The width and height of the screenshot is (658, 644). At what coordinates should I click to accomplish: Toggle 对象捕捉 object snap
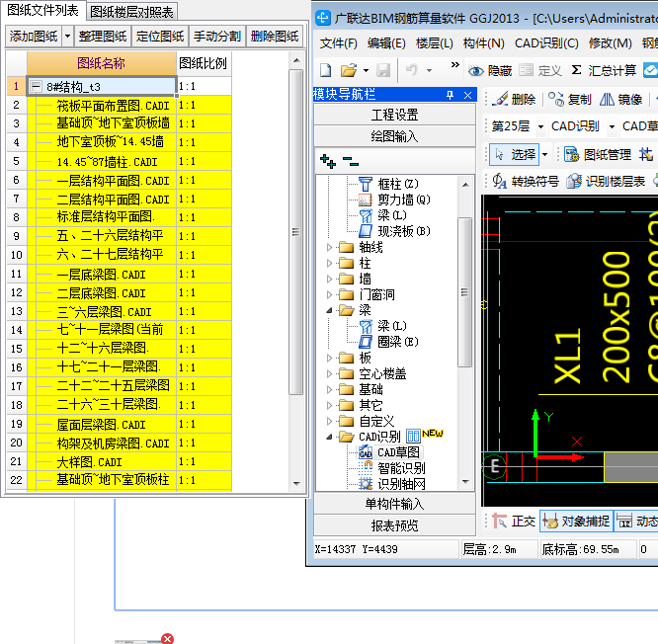tap(576, 522)
